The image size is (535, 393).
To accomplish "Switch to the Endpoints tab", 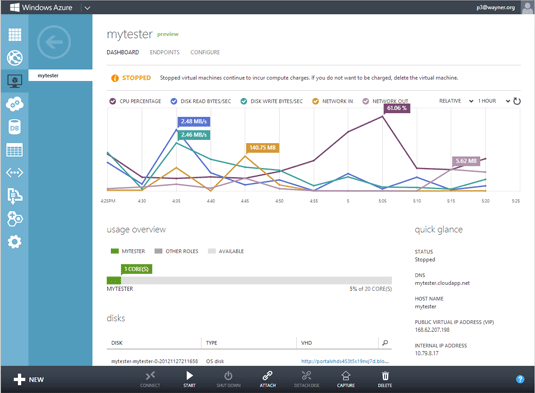I will pyautogui.click(x=164, y=52).
